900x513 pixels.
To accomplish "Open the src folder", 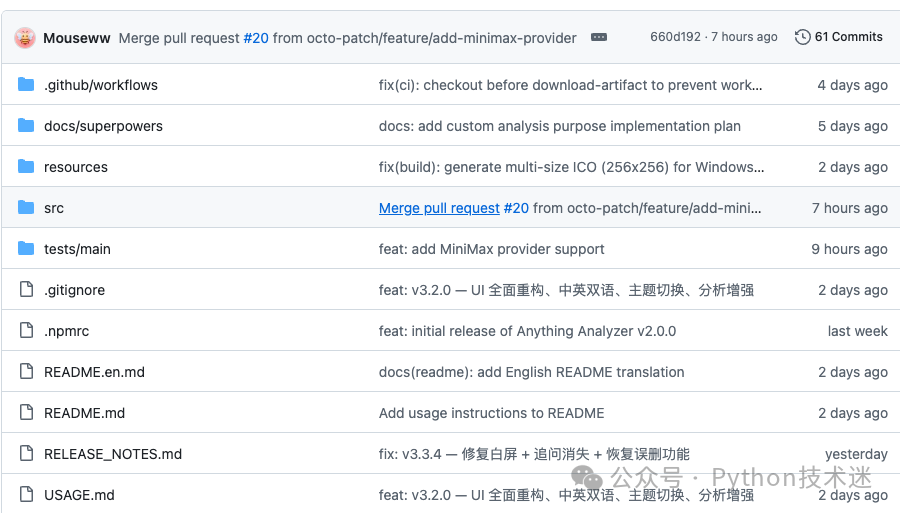I will [x=54, y=208].
